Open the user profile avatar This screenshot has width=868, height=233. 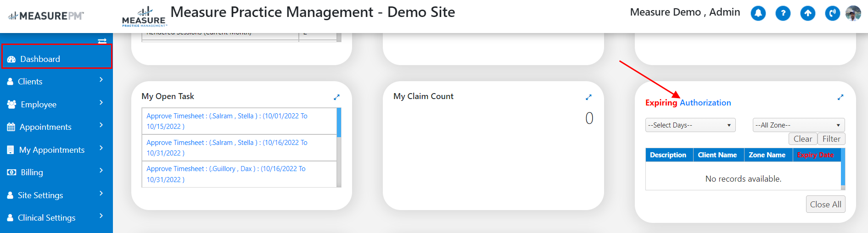[x=853, y=13]
